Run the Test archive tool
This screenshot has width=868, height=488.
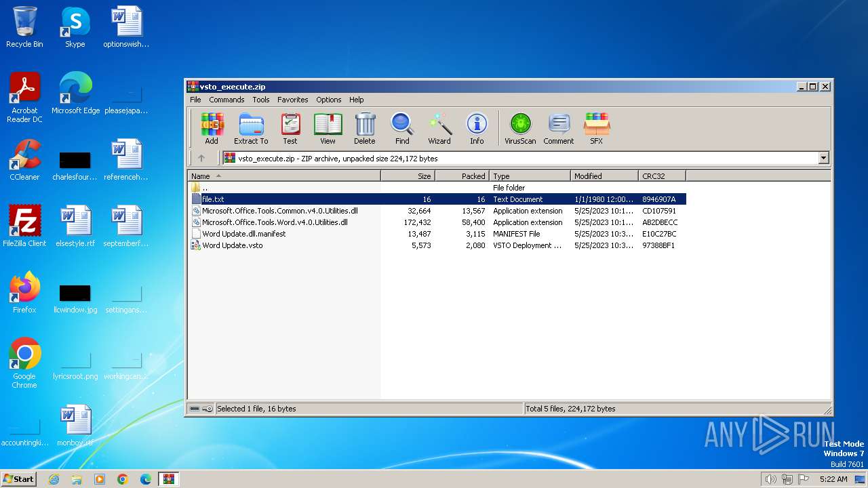click(x=290, y=129)
